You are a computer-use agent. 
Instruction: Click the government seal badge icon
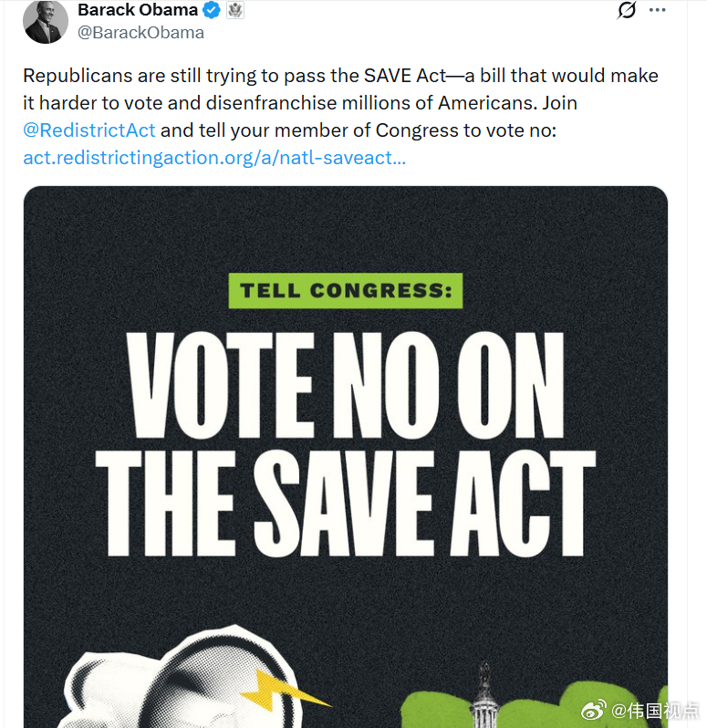(x=234, y=11)
